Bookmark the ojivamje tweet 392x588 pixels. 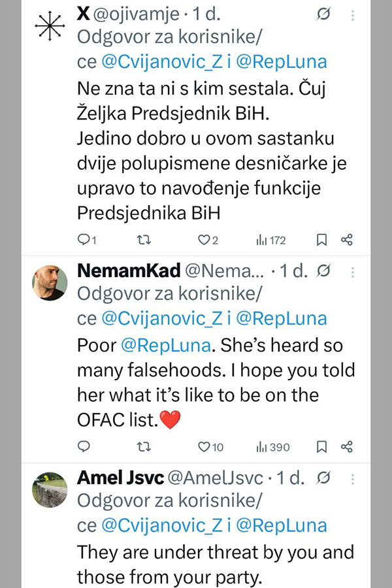[321, 240]
